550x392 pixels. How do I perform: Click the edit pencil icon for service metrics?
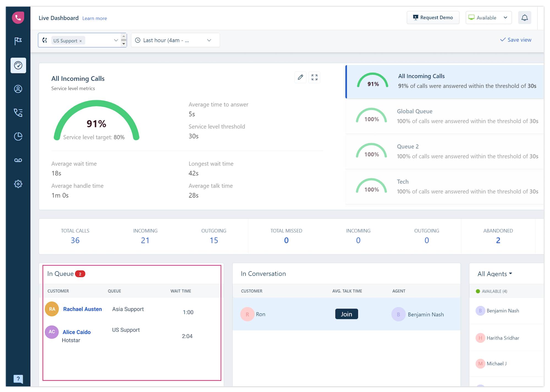pyautogui.click(x=300, y=77)
